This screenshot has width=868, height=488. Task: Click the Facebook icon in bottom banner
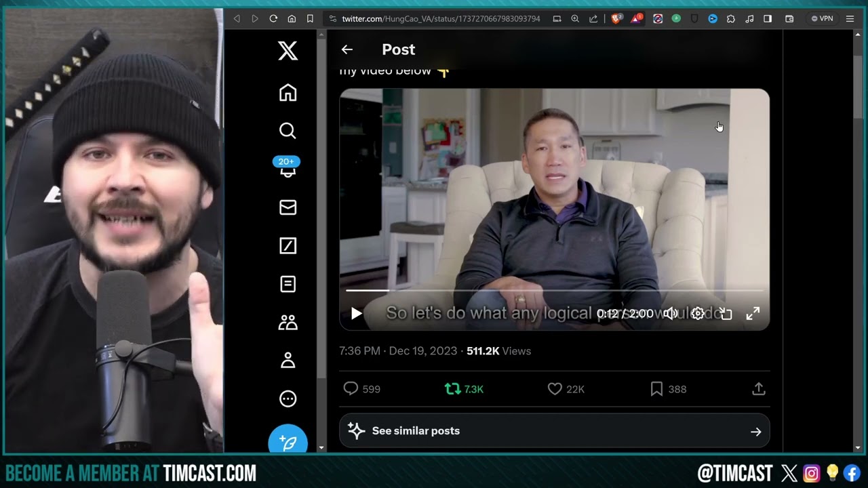tap(852, 472)
